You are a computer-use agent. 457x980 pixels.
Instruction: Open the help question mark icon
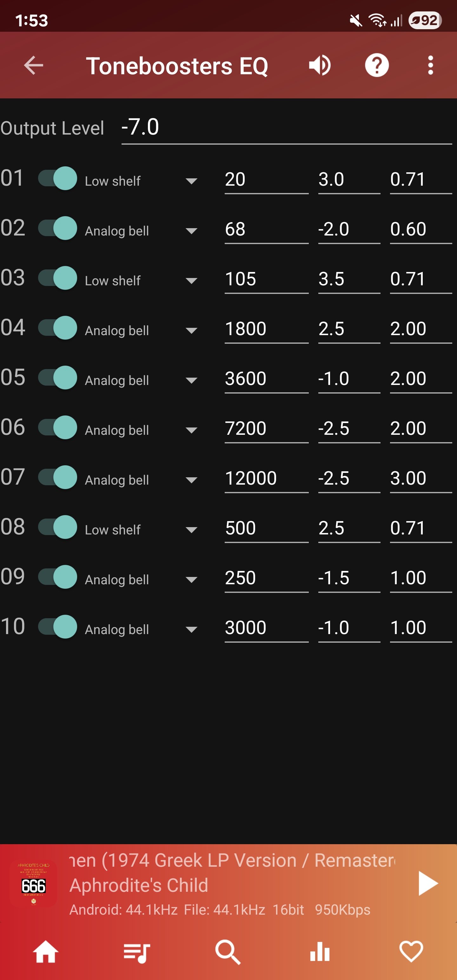[377, 65]
